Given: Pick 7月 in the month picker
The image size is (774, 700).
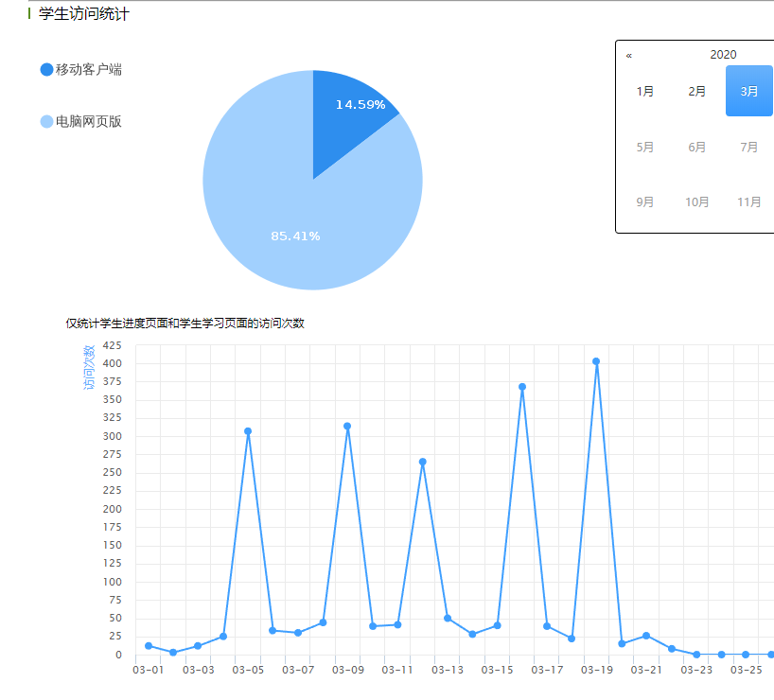Looking at the screenshot, I should [x=749, y=147].
